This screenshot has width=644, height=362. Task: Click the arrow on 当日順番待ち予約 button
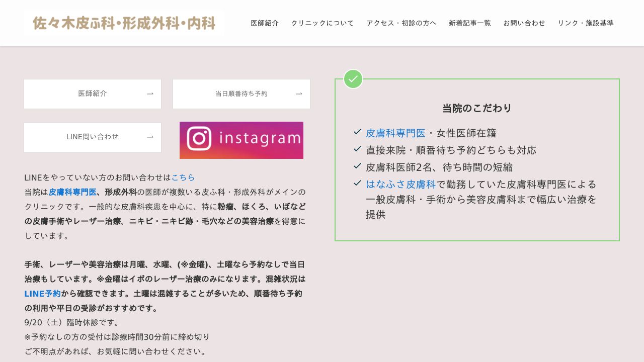click(299, 94)
